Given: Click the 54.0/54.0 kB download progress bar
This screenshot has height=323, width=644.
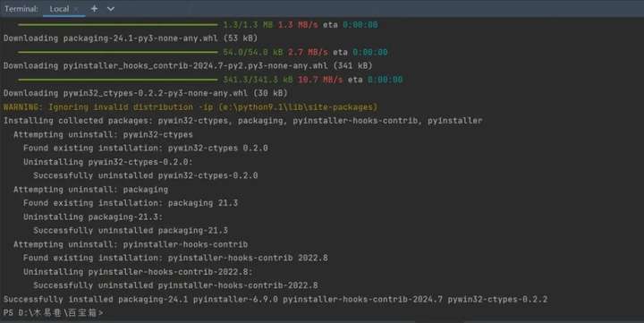Looking at the screenshot, I should click(x=118, y=52).
